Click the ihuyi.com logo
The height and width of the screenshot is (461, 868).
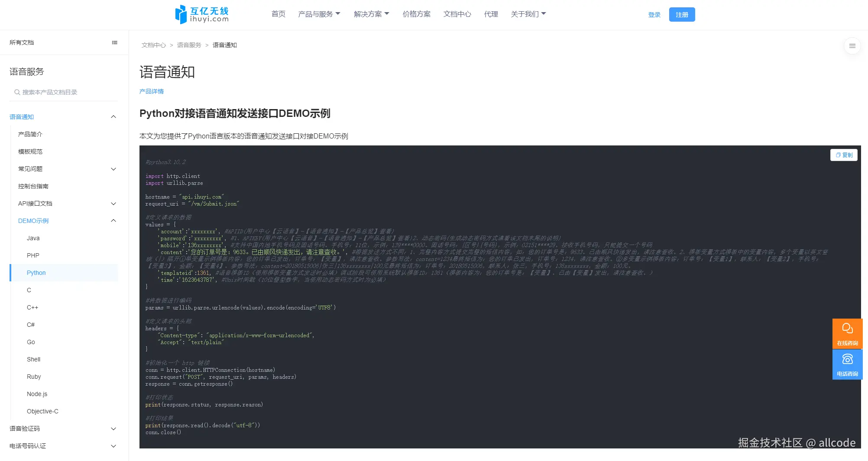[x=201, y=14]
